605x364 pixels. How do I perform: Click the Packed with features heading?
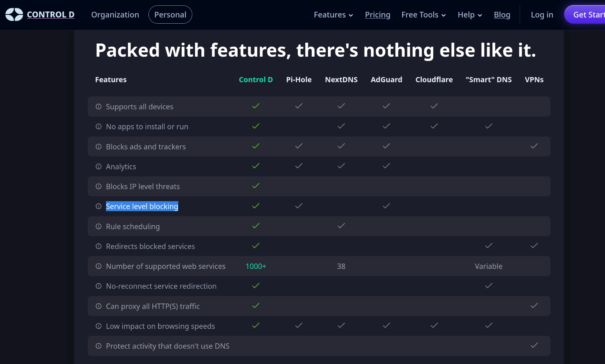pyautogui.click(x=315, y=50)
